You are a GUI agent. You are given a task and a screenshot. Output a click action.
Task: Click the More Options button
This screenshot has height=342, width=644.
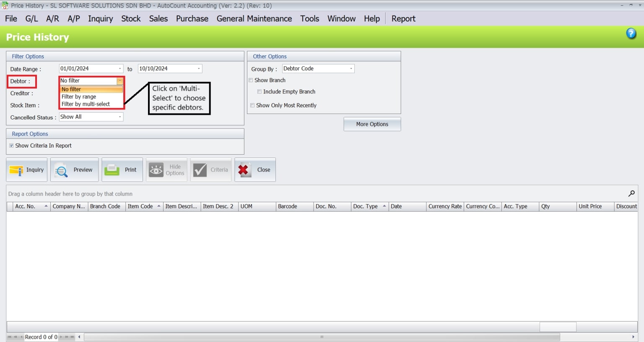(371, 124)
